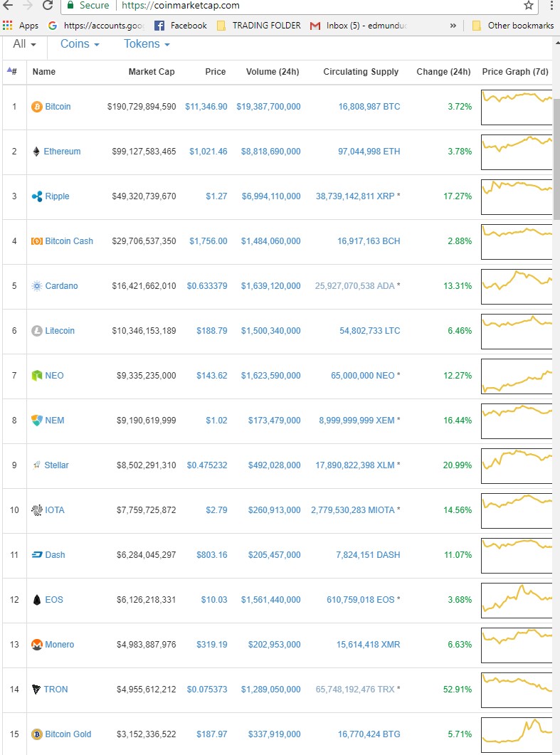Sort by Change (24h) column header

(443, 72)
